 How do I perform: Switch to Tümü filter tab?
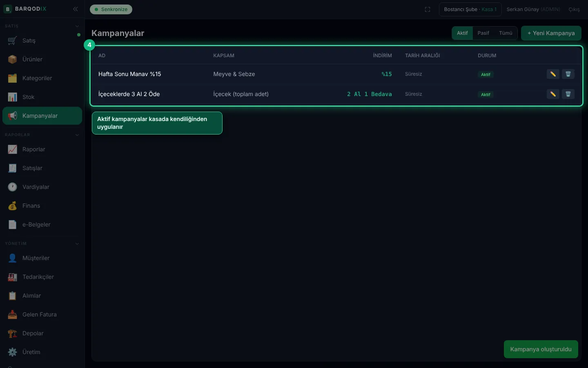point(506,33)
